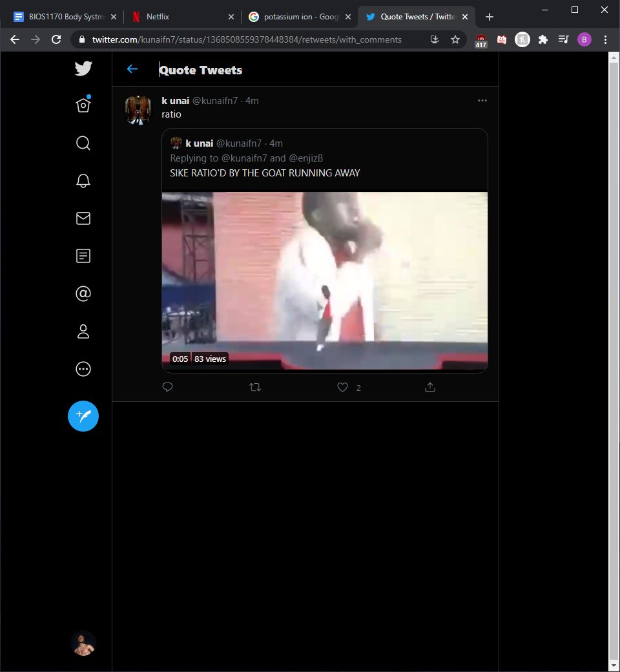
Task: Go back using the Quote Tweets arrow
Action: (x=132, y=69)
